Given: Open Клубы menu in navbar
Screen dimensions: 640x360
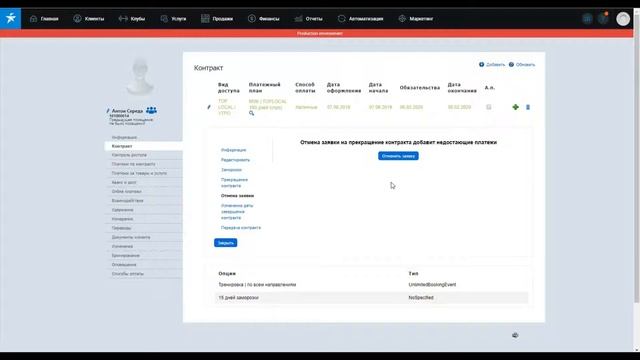Looking at the screenshot, I should [138, 19].
